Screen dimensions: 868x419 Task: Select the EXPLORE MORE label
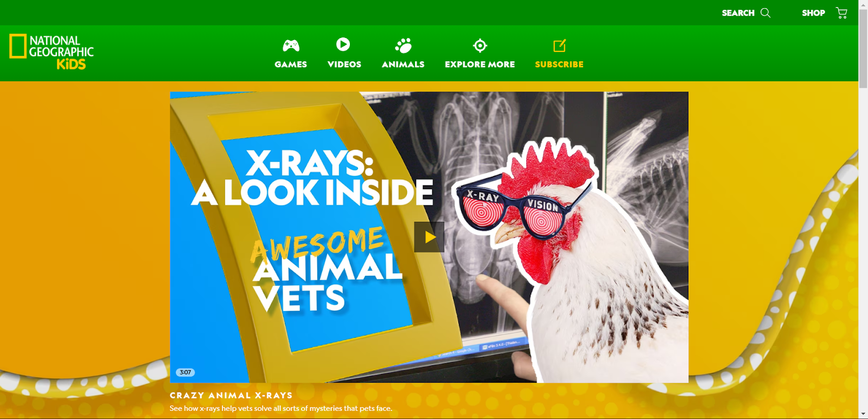(480, 65)
